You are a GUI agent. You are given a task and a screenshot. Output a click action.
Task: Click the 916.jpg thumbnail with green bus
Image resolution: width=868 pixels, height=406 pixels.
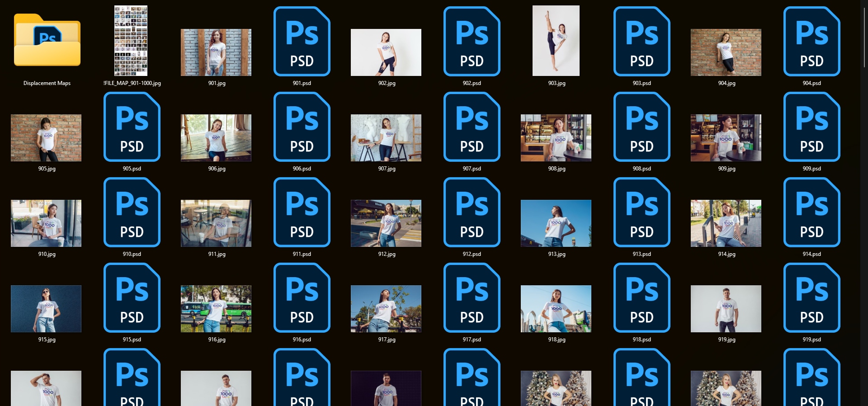click(x=216, y=309)
